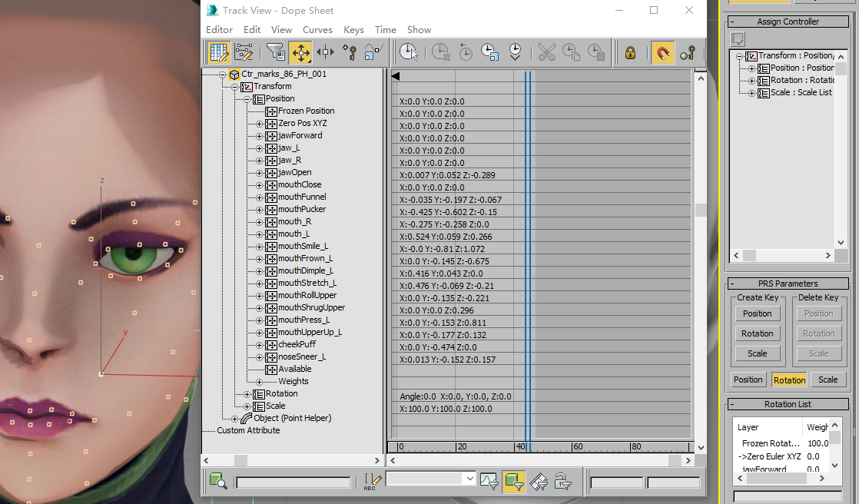
Task: Open the Curves menu
Action: coord(318,30)
